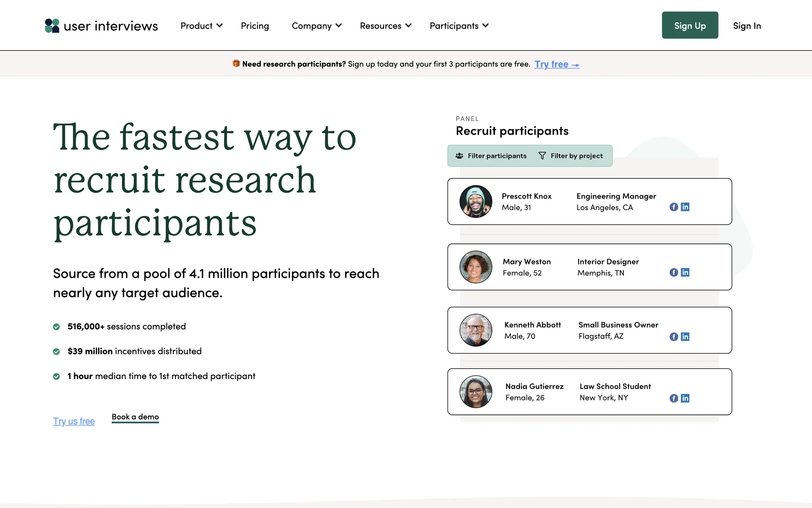The image size is (812, 508).
Task: Expand the Company dropdown menu
Action: point(316,26)
